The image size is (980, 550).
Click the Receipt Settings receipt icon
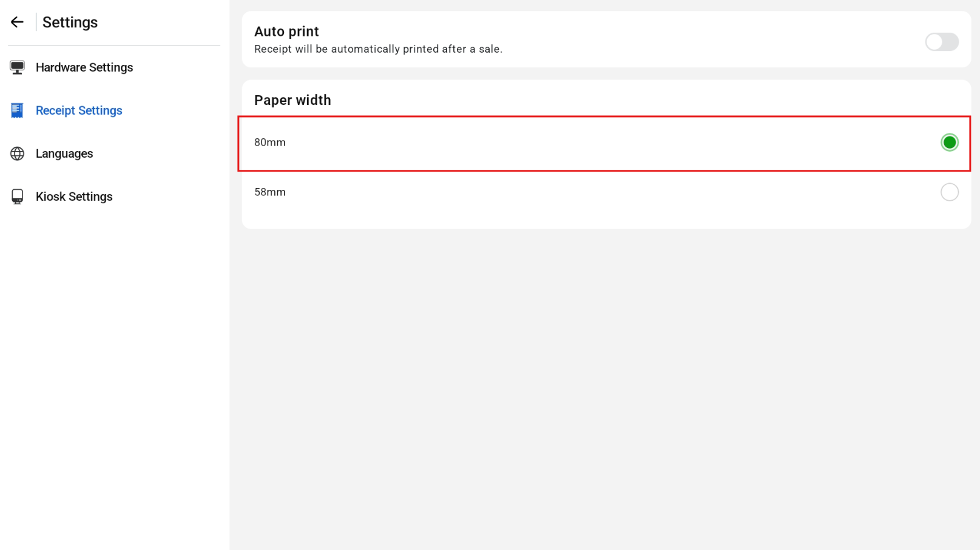pos(17,110)
